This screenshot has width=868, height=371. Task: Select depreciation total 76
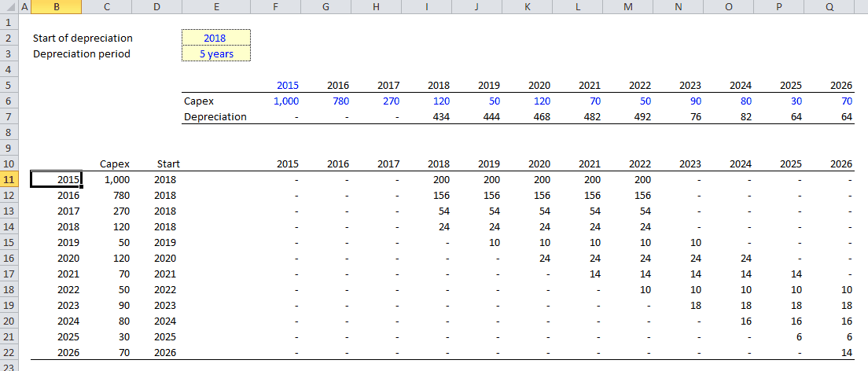(x=696, y=117)
